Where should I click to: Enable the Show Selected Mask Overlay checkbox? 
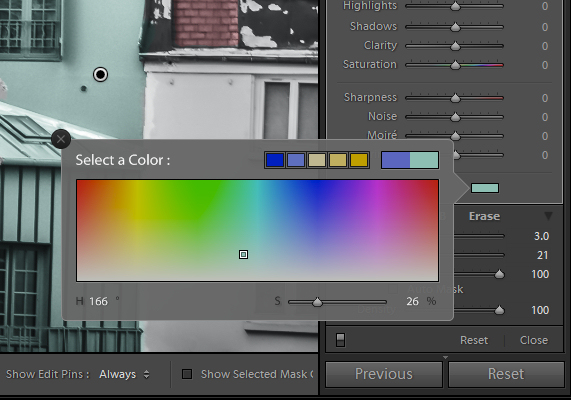point(187,374)
